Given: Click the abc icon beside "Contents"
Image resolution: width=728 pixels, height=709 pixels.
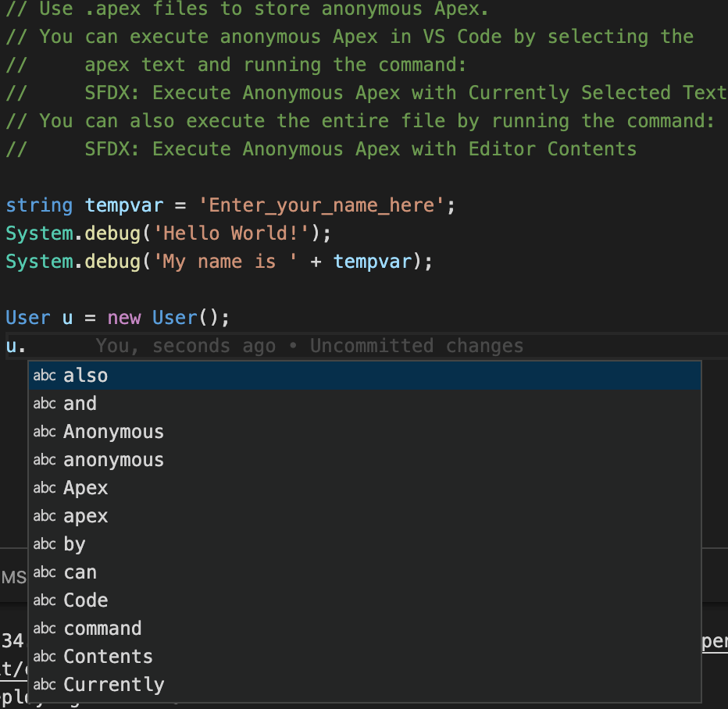Looking at the screenshot, I should [x=44, y=657].
